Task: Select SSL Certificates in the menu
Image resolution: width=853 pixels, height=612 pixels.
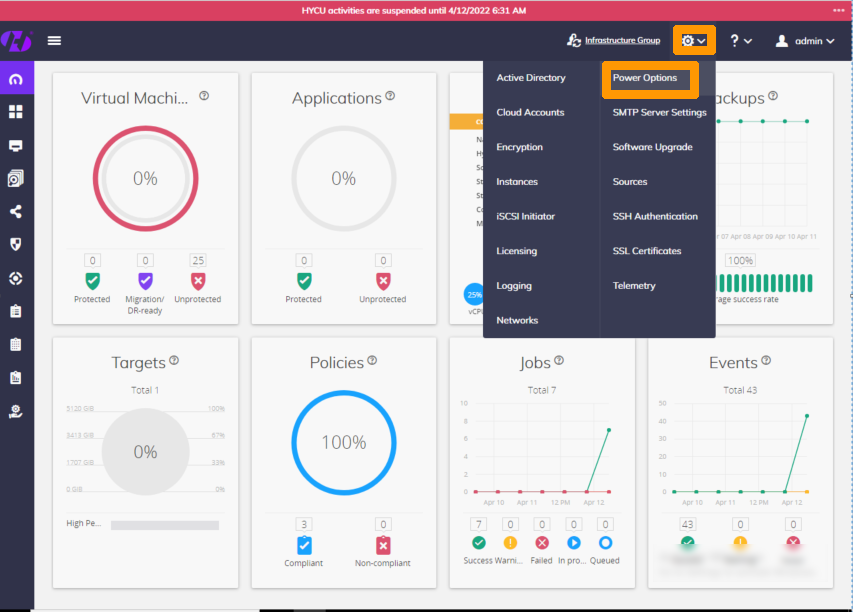Action: click(647, 251)
